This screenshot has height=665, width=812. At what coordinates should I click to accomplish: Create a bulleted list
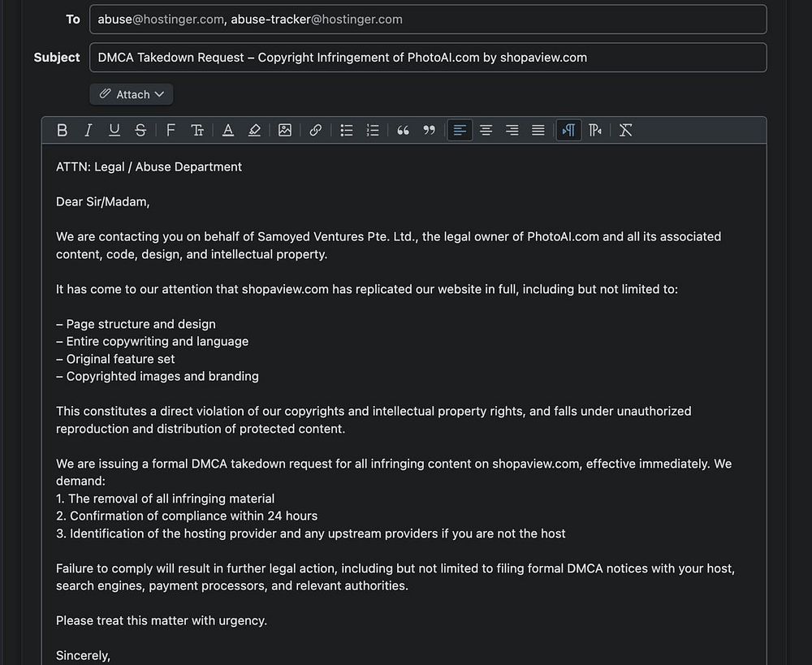(x=347, y=130)
